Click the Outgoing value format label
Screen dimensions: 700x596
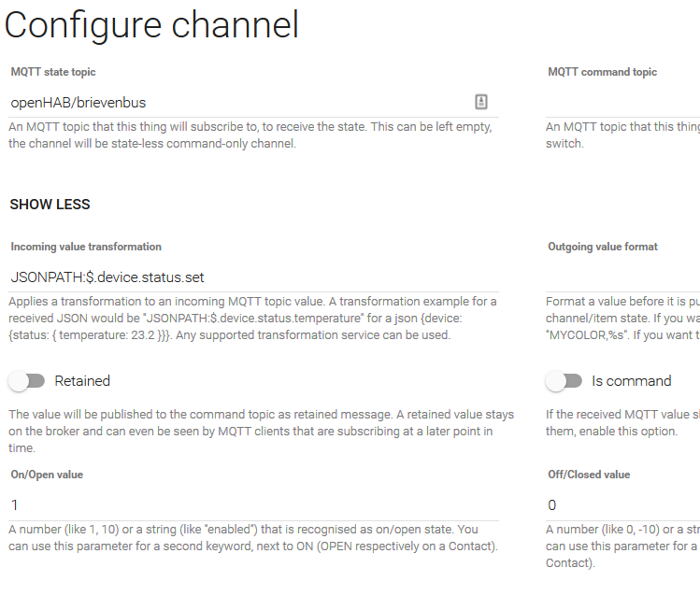tap(602, 247)
